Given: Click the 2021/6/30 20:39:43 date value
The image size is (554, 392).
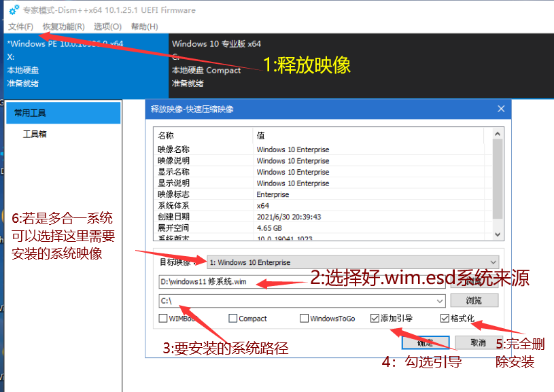Looking at the screenshot, I should pos(289,217).
